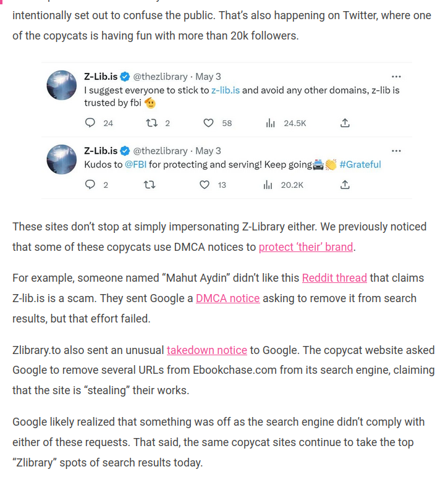Share the second tweet via upload icon
Image resolution: width=448 pixels, height=485 pixels.
(345, 184)
